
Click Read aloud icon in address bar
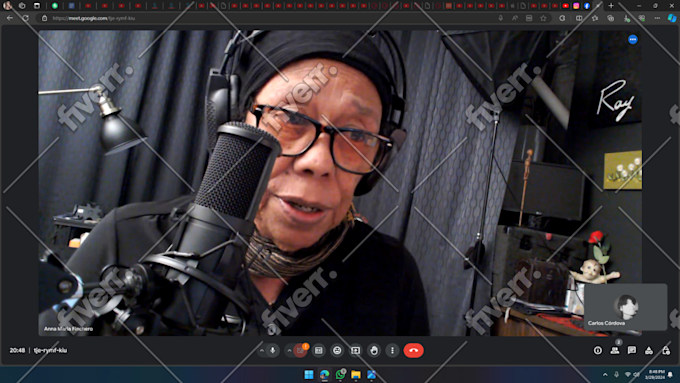click(x=515, y=18)
